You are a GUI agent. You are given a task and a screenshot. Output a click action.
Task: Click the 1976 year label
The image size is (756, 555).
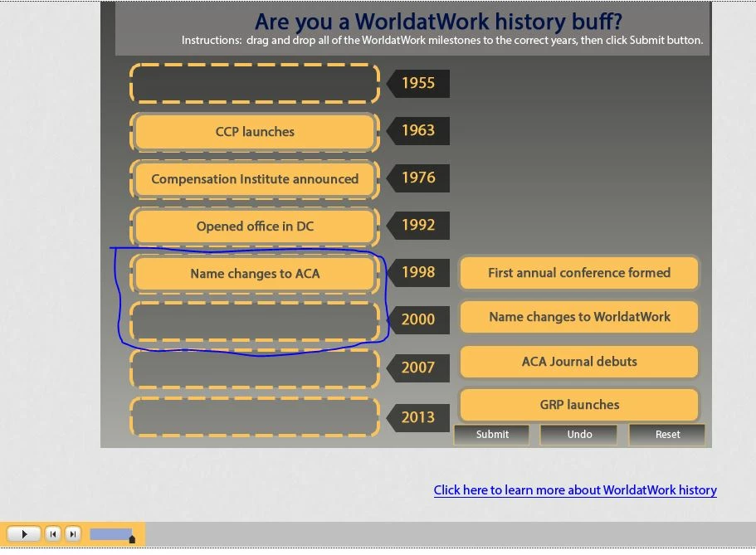click(418, 178)
